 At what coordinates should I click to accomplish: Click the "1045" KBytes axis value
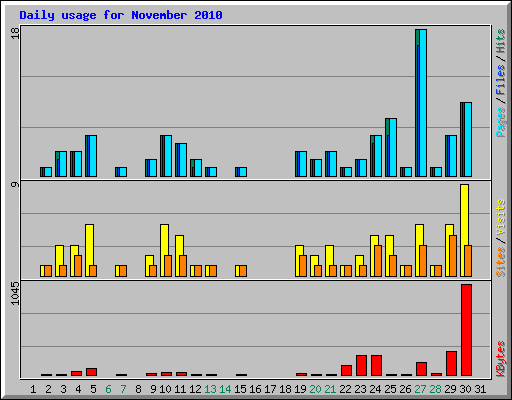coord(15,293)
